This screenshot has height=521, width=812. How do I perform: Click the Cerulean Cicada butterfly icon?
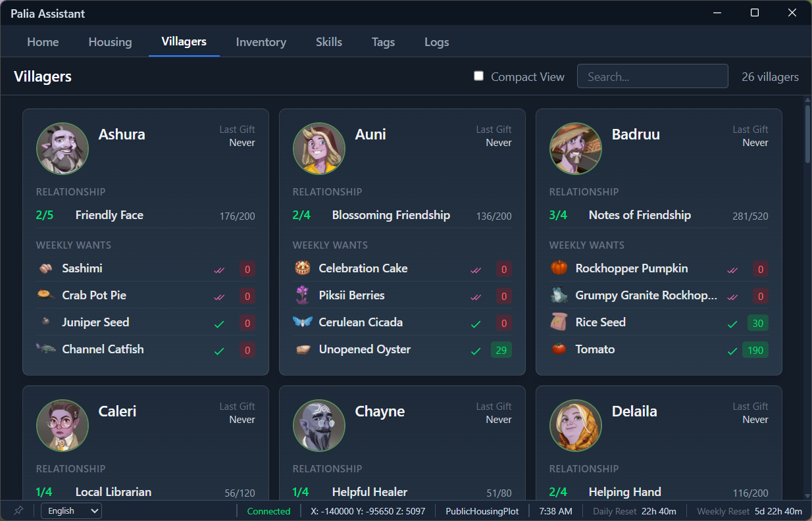click(x=303, y=322)
